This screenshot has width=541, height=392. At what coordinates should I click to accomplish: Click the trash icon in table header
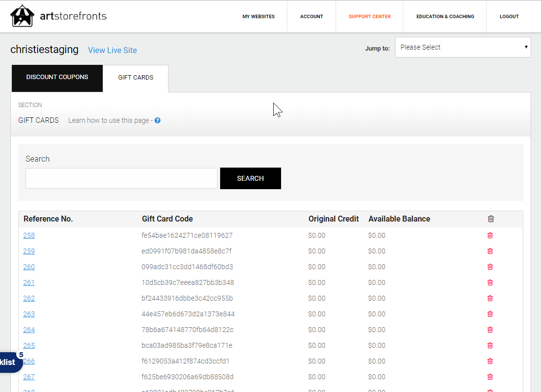490,219
